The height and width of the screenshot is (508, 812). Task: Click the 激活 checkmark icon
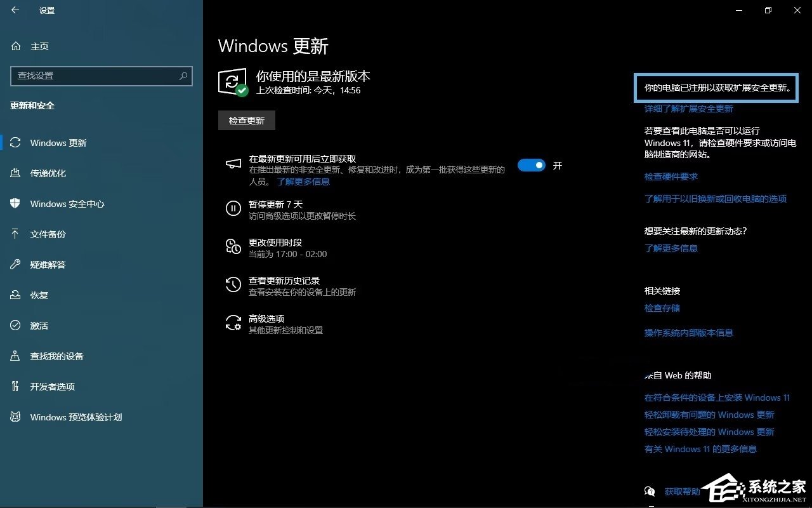click(x=15, y=326)
